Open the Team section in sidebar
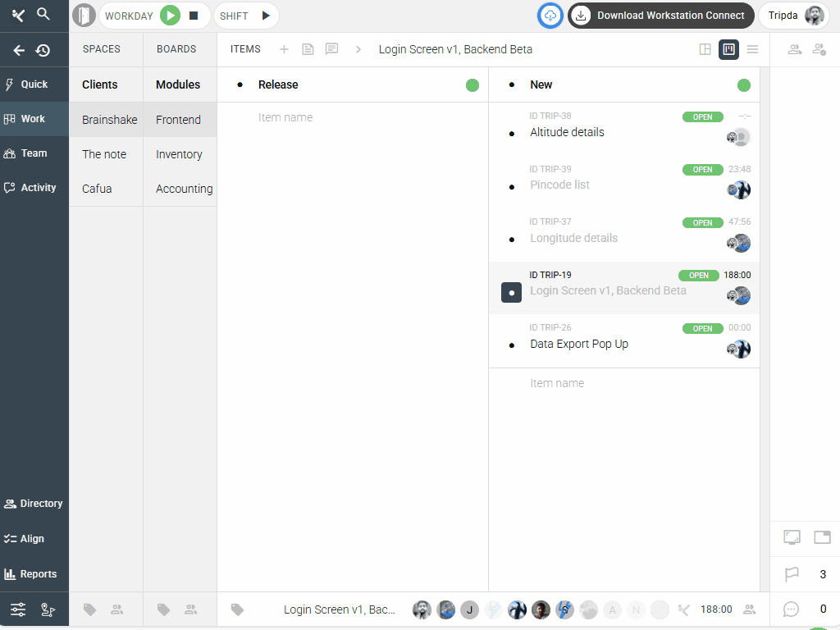Screen dimensions: 840x630 point(34,153)
